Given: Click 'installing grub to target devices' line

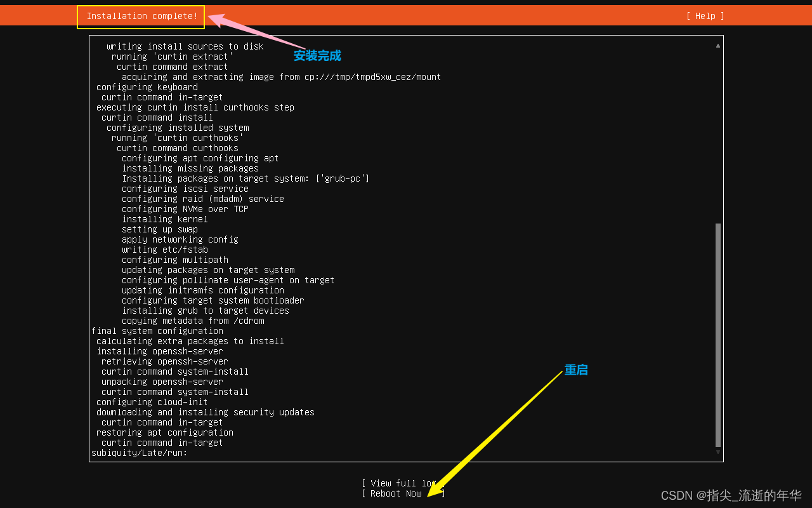Looking at the screenshot, I should tap(205, 311).
